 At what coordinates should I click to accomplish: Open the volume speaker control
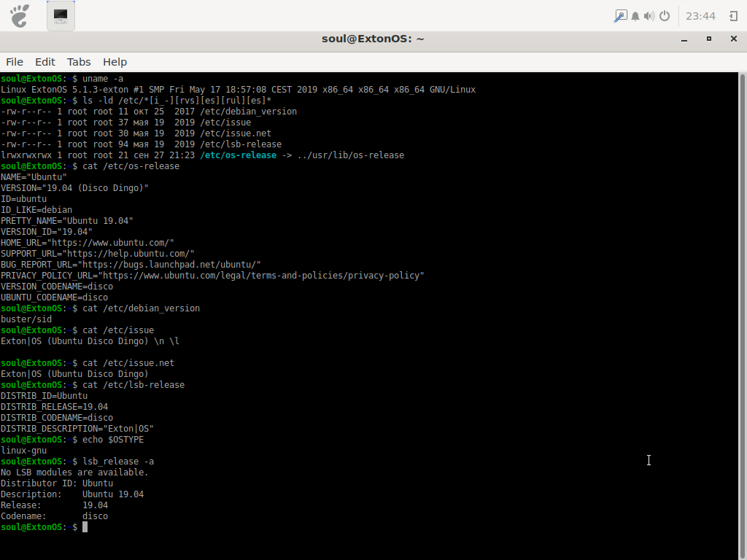pyautogui.click(x=649, y=16)
